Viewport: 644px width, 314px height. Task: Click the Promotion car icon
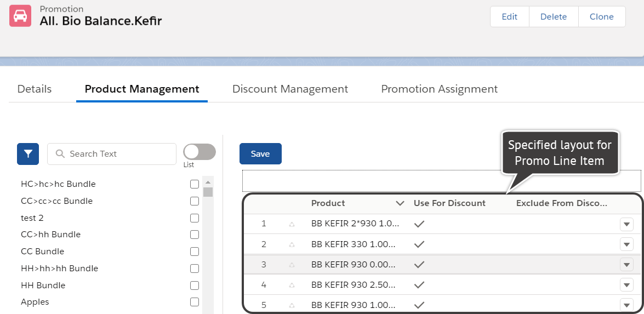click(20, 16)
